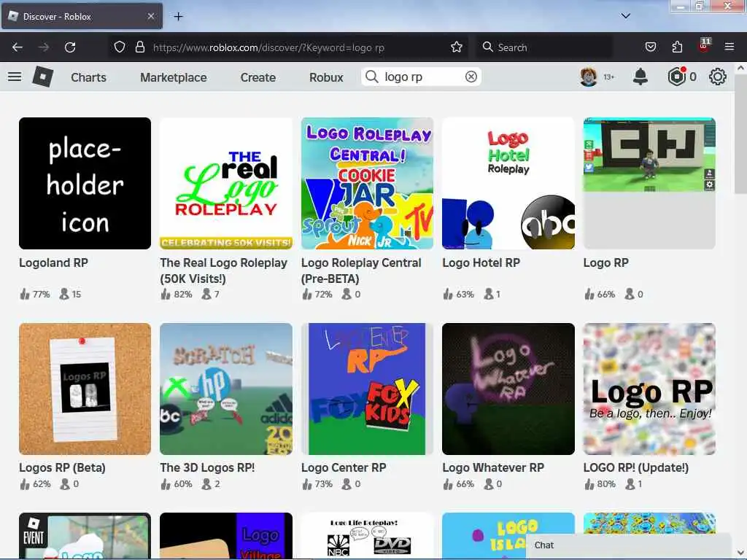
Task: Open the tracking protection shield icon
Action: tap(120, 47)
